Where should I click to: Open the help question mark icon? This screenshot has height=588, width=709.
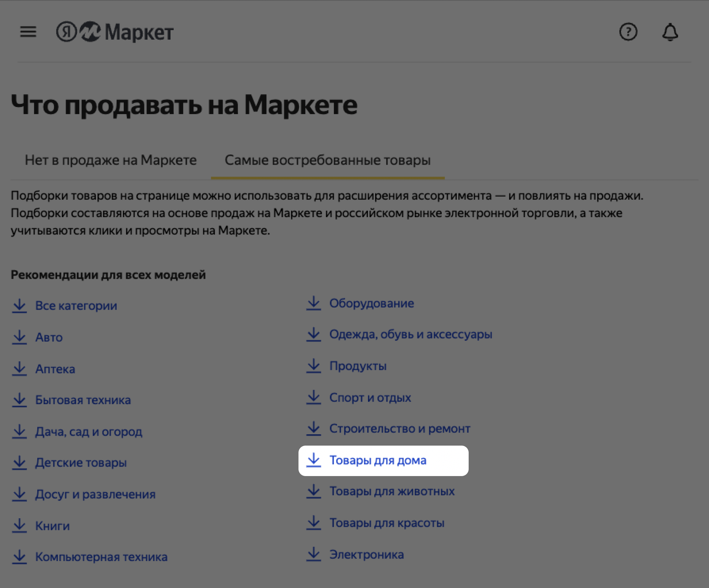tap(628, 32)
